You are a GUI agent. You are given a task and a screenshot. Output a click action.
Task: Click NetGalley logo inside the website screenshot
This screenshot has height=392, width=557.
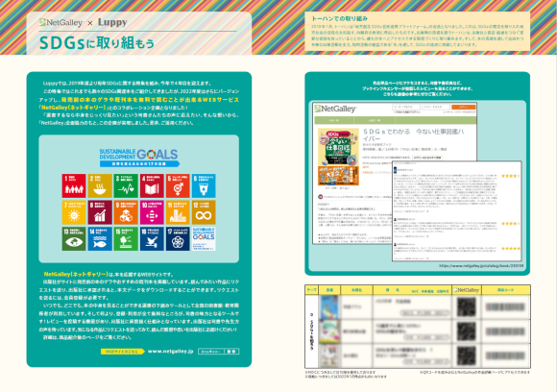pos(335,109)
